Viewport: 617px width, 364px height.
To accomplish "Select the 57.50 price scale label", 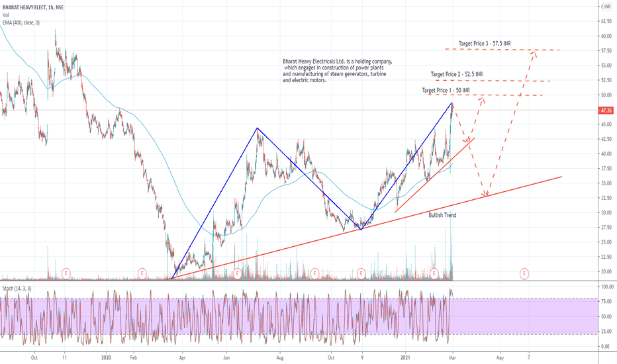I will point(606,51).
